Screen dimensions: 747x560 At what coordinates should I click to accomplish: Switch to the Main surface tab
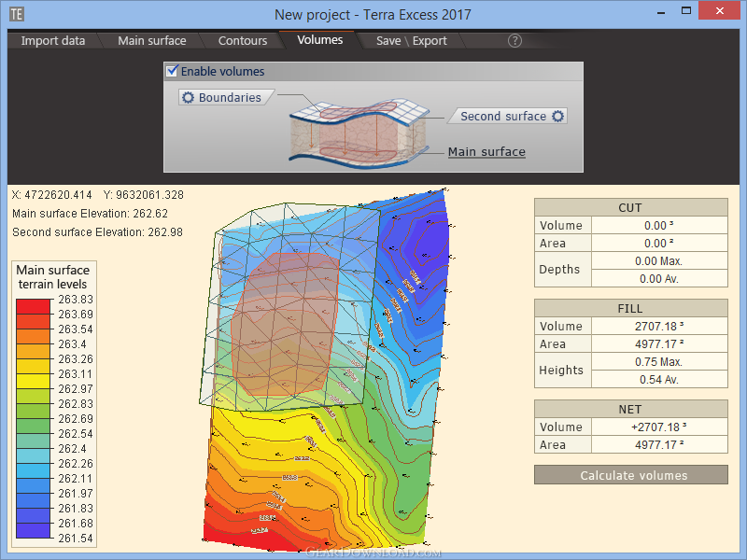coord(152,41)
